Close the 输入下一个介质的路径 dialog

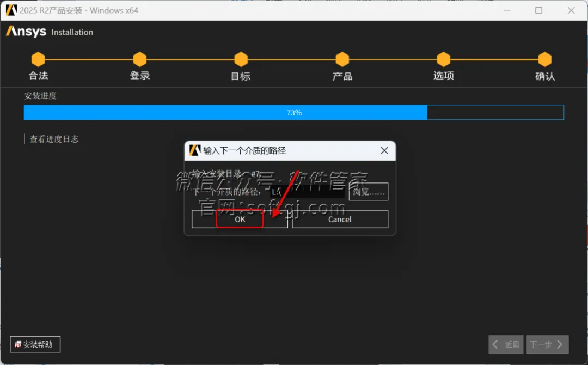(384, 150)
